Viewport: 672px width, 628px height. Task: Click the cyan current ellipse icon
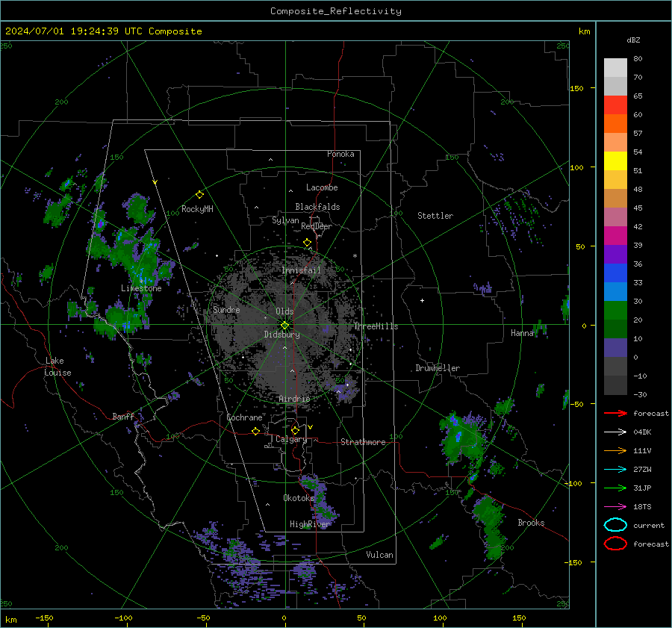pos(615,525)
